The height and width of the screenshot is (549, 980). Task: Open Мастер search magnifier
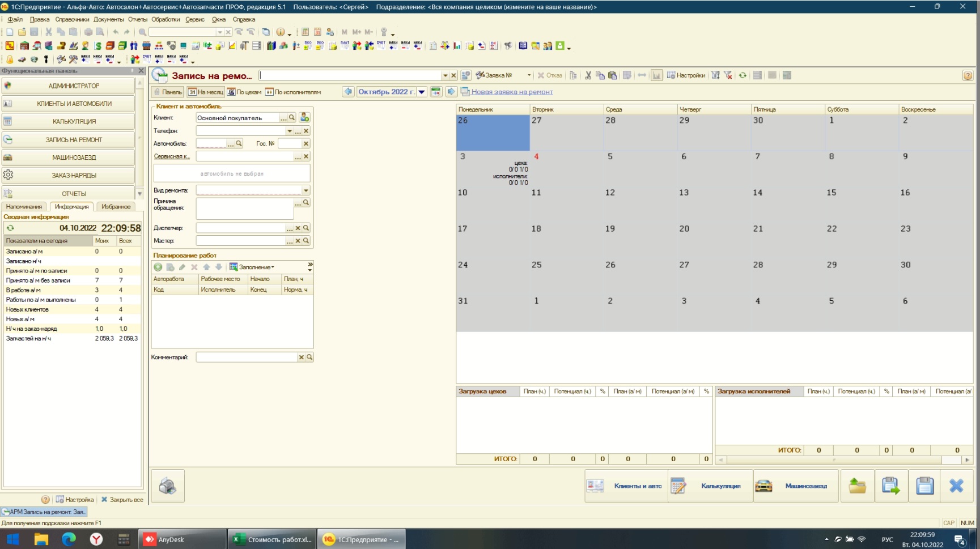(x=306, y=241)
